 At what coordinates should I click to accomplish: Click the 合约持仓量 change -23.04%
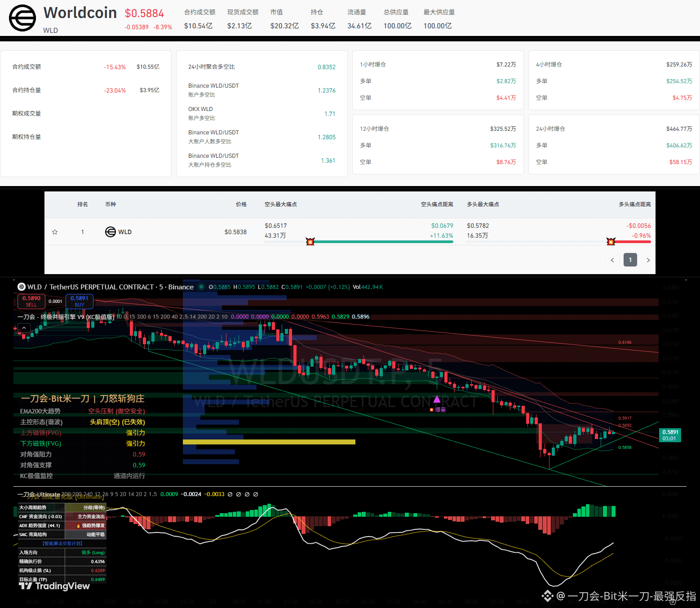[x=115, y=90]
